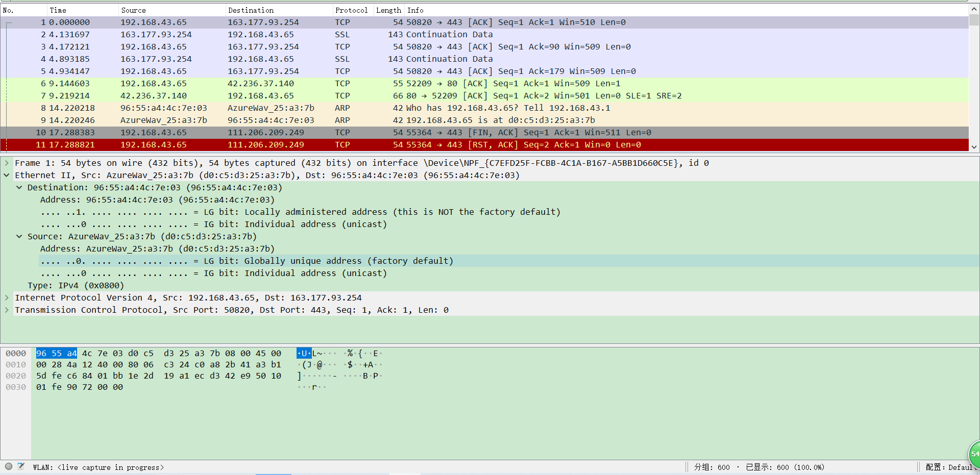This screenshot has width=980, height=475.
Task: Expand the Frame 1 details row
Action: click(7, 163)
